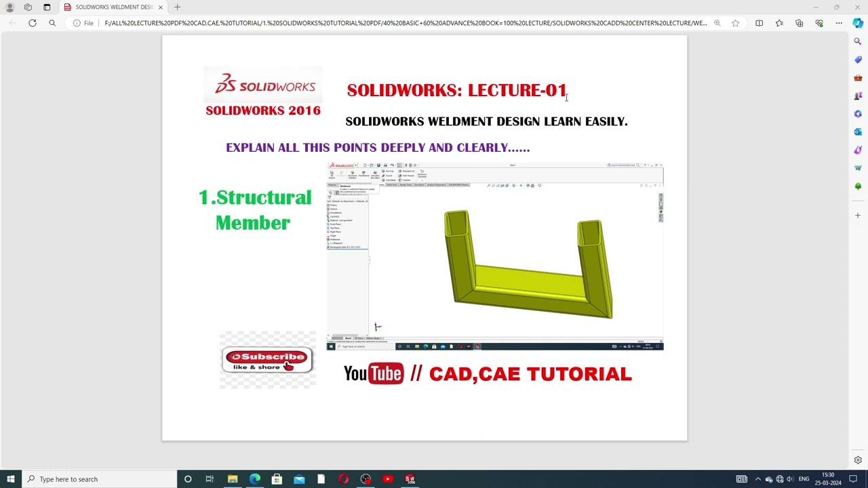Screen dimensions: 868x488
Task: Click the text 1.Structural Member
Action: (x=254, y=210)
